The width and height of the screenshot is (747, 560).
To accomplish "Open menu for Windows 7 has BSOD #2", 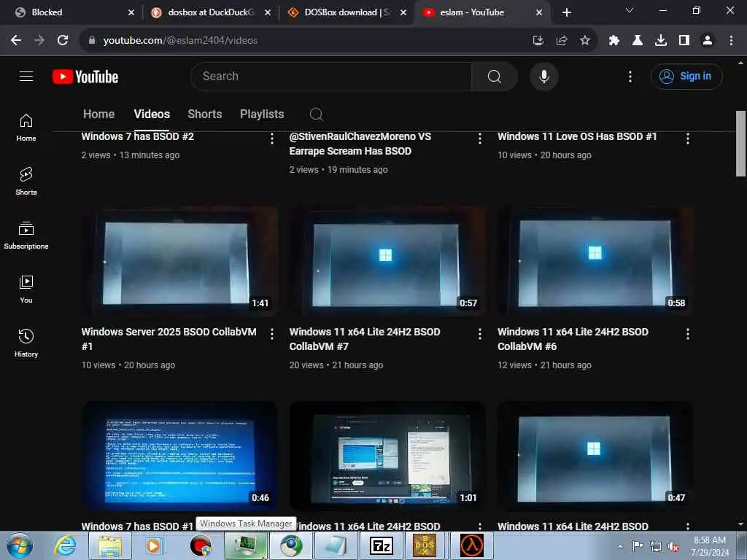I will [x=272, y=139].
